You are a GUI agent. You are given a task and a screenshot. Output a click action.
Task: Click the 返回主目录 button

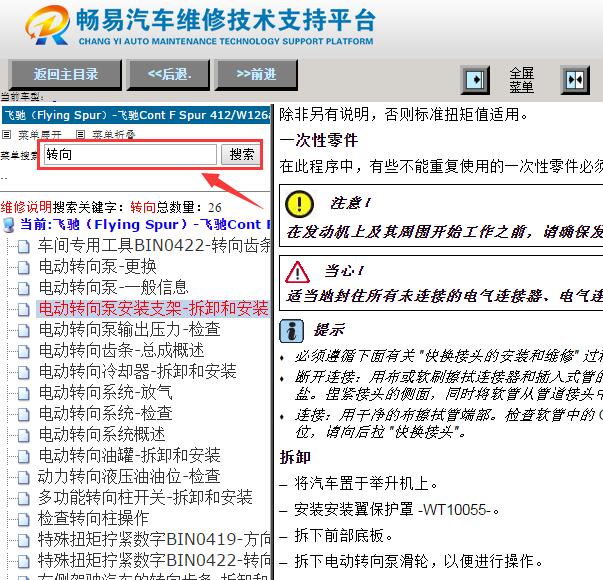65,75
